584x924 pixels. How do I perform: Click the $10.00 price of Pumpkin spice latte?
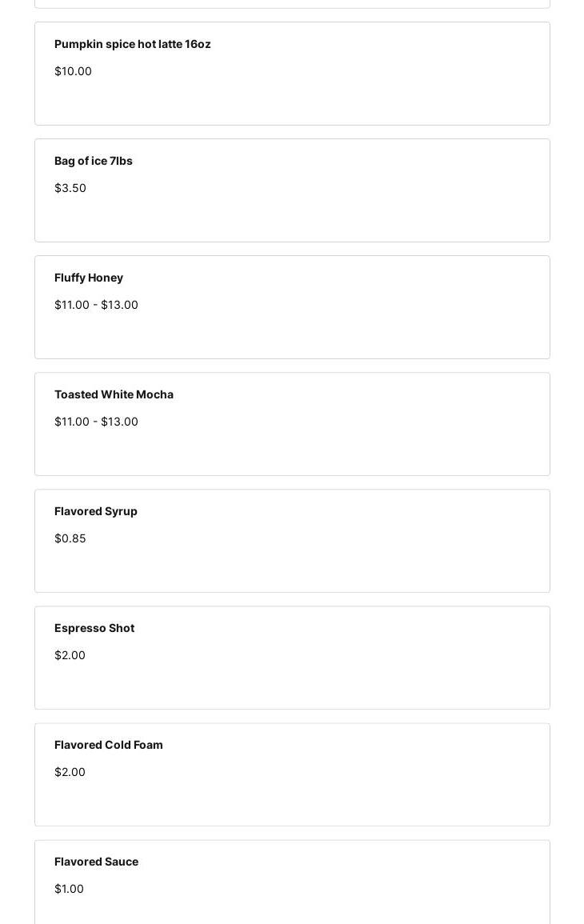[73, 71]
